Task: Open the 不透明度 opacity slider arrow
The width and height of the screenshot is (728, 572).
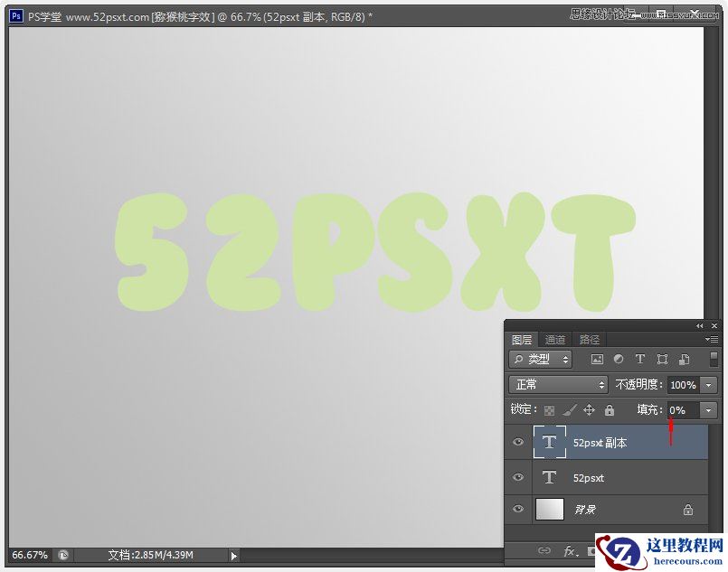Action: 708,385
